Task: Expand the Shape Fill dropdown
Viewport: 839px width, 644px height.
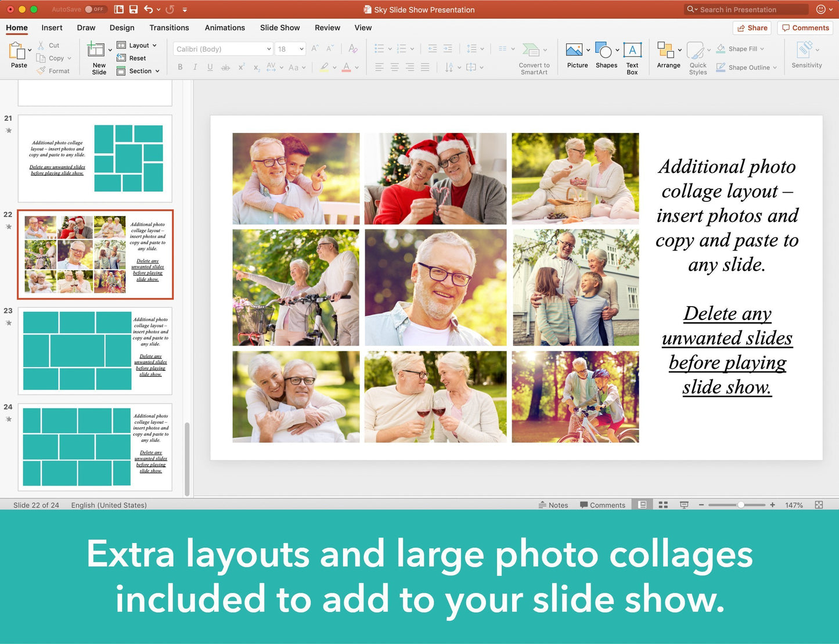Action: pyautogui.click(x=764, y=49)
